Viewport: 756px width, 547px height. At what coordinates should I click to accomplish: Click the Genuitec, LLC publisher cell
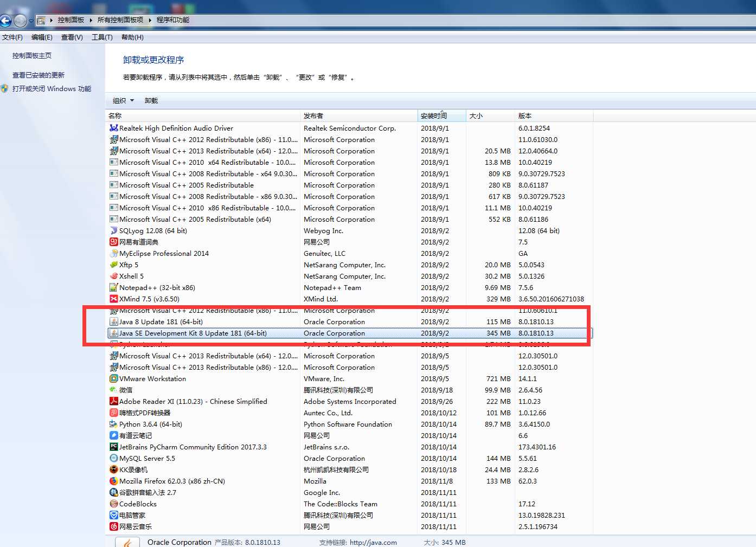tap(324, 254)
